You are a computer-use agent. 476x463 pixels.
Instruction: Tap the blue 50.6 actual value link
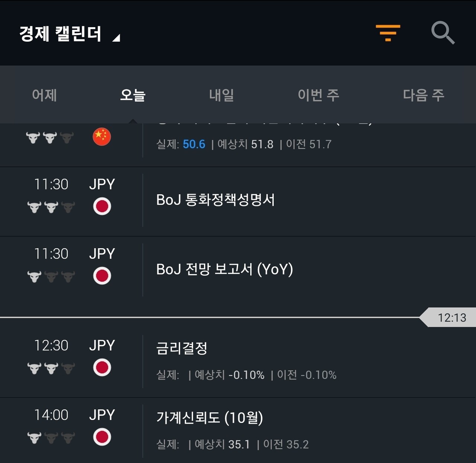pos(194,144)
